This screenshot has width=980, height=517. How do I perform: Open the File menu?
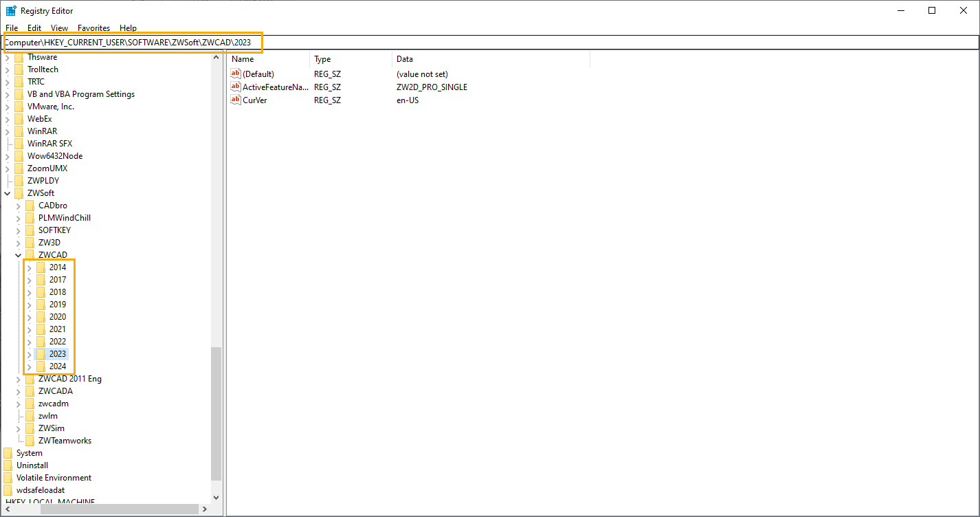tap(12, 28)
